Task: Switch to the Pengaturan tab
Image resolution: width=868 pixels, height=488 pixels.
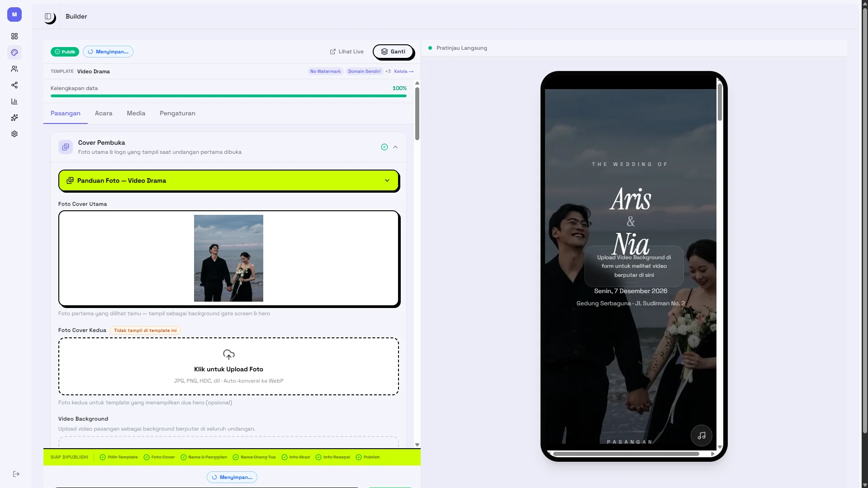Action: tap(178, 113)
